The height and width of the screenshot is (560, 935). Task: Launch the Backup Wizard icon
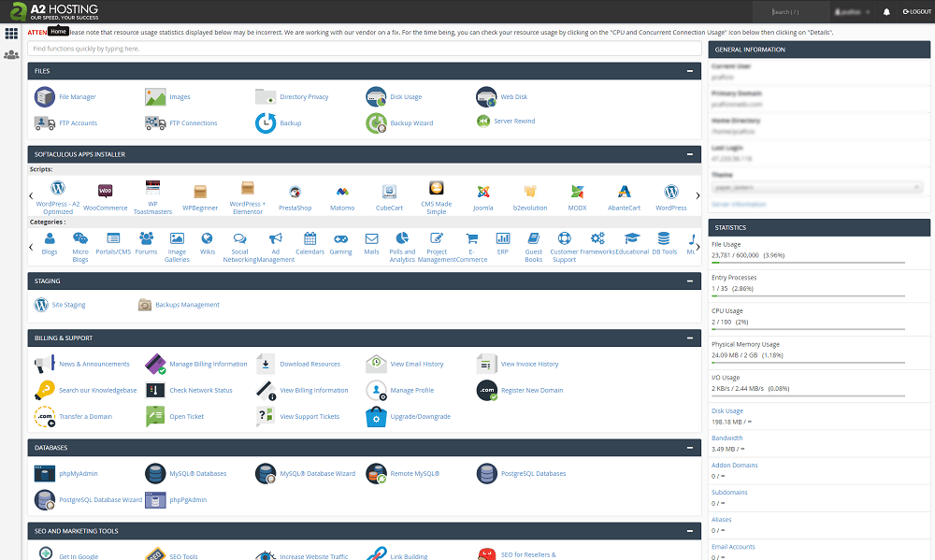[x=376, y=122]
